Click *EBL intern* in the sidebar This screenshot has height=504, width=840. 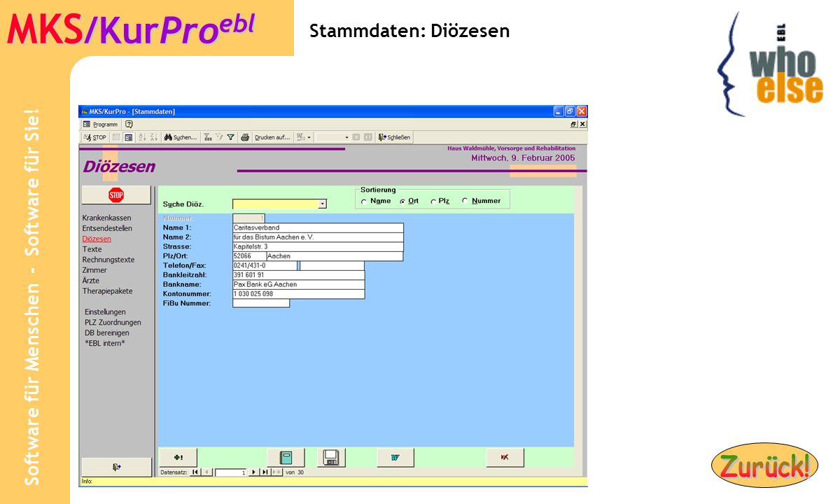[105, 343]
